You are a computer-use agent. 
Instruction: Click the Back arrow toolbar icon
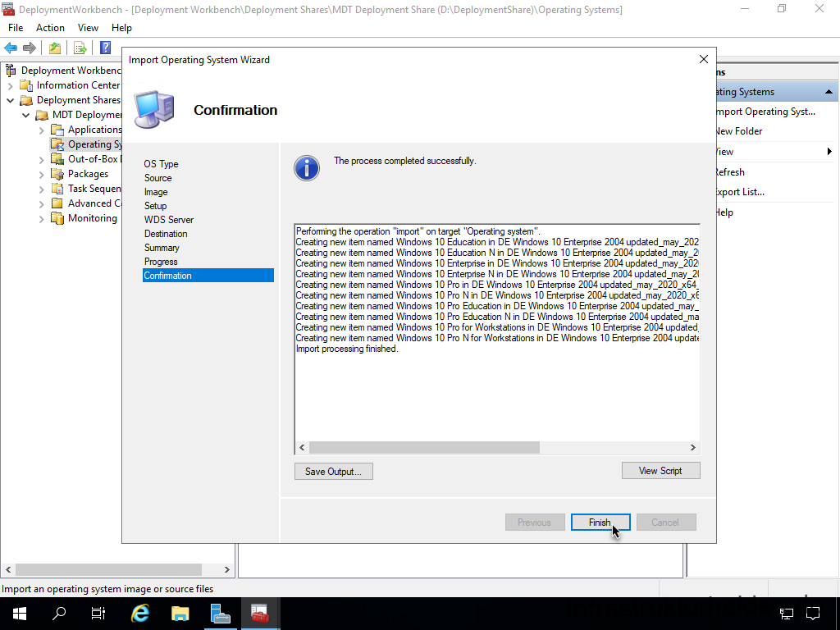click(11, 48)
